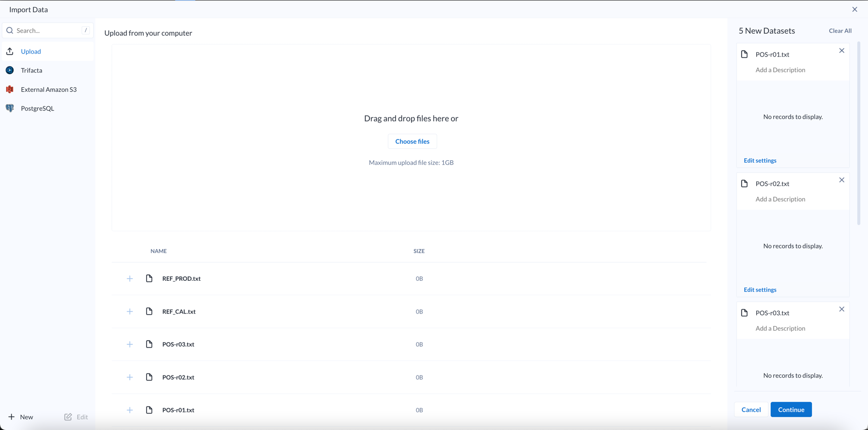This screenshot has height=430, width=868.
Task: Click the REF_CAL.txt file name
Action: tap(179, 312)
